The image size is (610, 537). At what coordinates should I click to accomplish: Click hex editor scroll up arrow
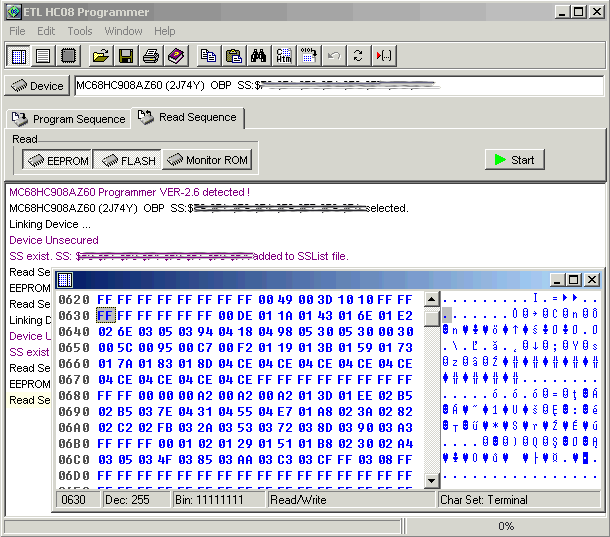pyautogui.click(x=431, y=299)
